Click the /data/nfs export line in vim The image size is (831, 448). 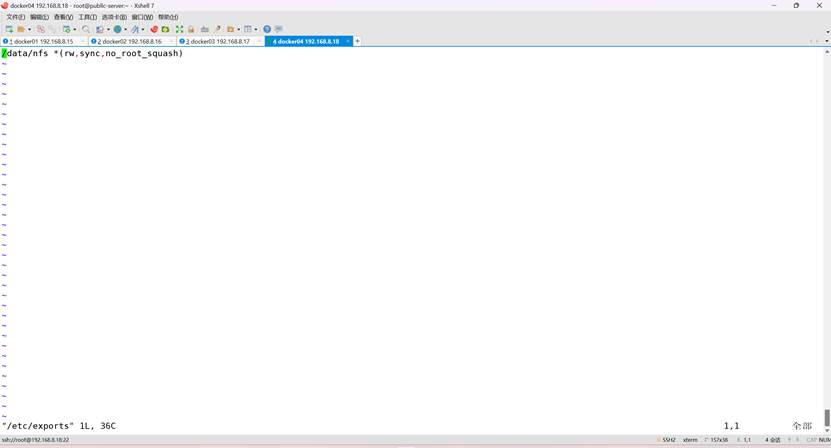click(93, 53)
